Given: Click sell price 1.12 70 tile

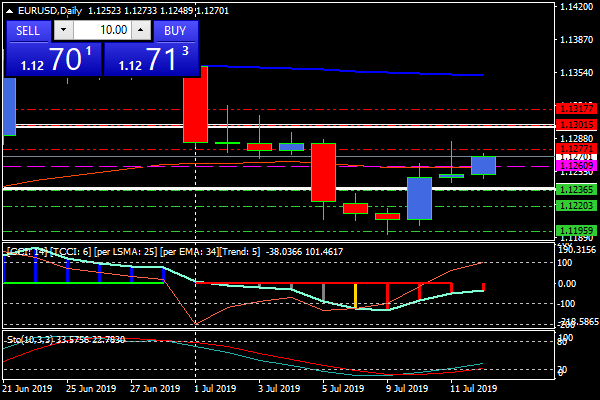Looking at the screenshot, I should click(54, 59).
